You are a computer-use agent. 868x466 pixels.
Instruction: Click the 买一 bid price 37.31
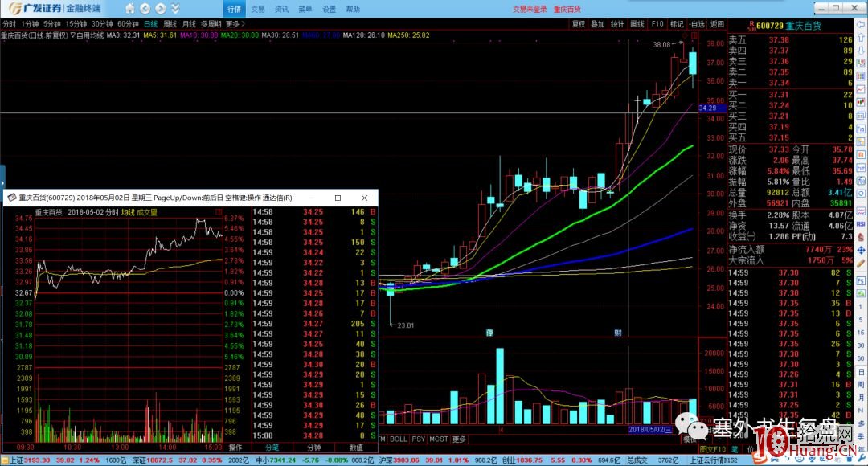pos(779,95)
